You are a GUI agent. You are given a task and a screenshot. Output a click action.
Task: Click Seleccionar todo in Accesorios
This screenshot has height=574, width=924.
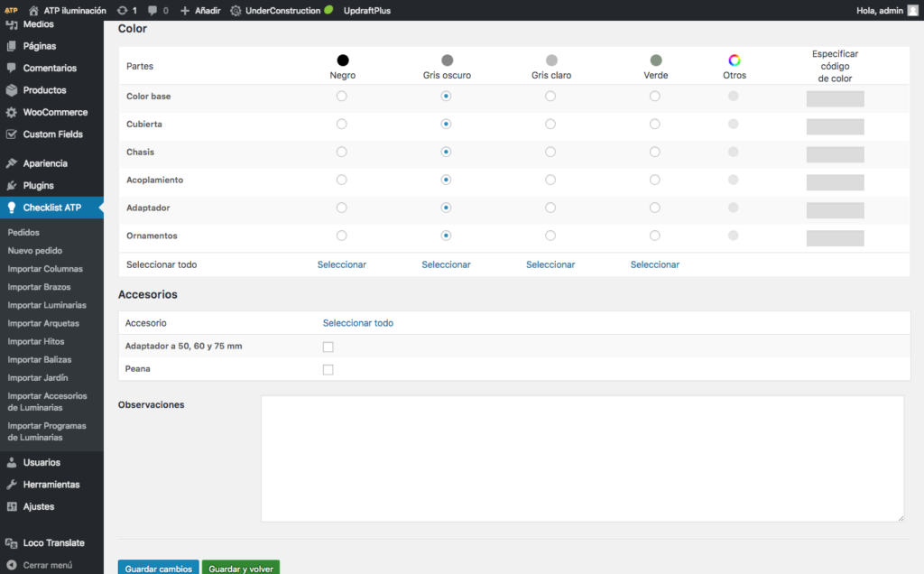(357, 323)
